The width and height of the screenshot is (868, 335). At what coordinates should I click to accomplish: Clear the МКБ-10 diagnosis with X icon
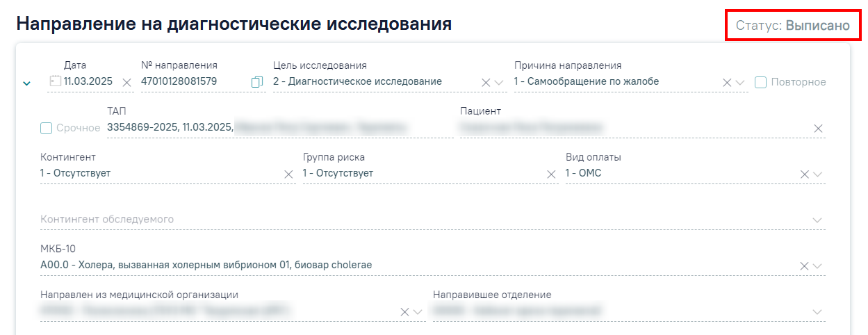pyautogui.click(x=805, y=266)
